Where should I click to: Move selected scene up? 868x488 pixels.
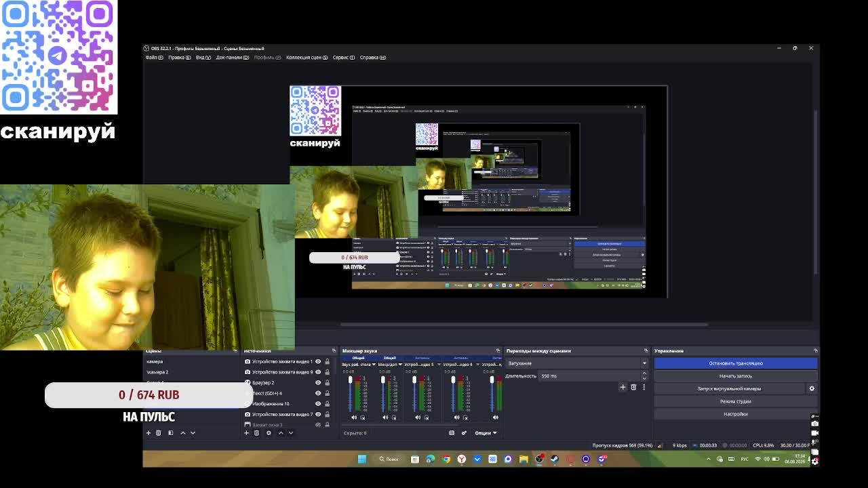182,432
